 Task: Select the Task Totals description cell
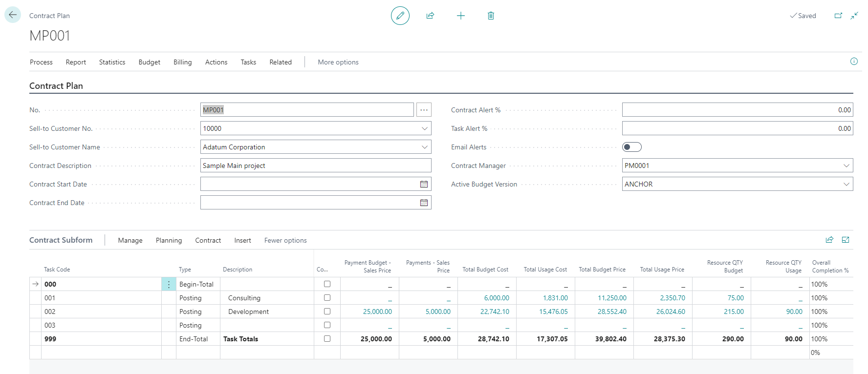267,339
